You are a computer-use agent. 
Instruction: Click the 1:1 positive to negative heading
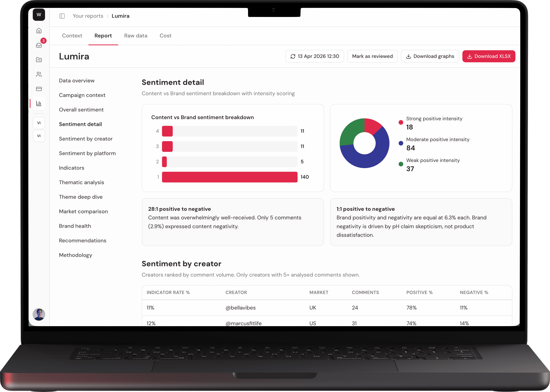[x=366, y=209]
